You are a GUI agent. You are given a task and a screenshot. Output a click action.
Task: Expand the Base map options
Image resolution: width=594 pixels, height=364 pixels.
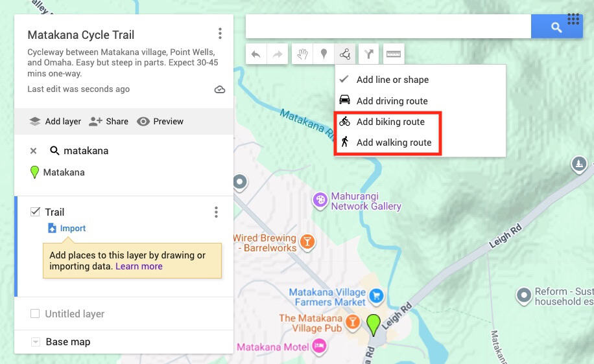36,342
